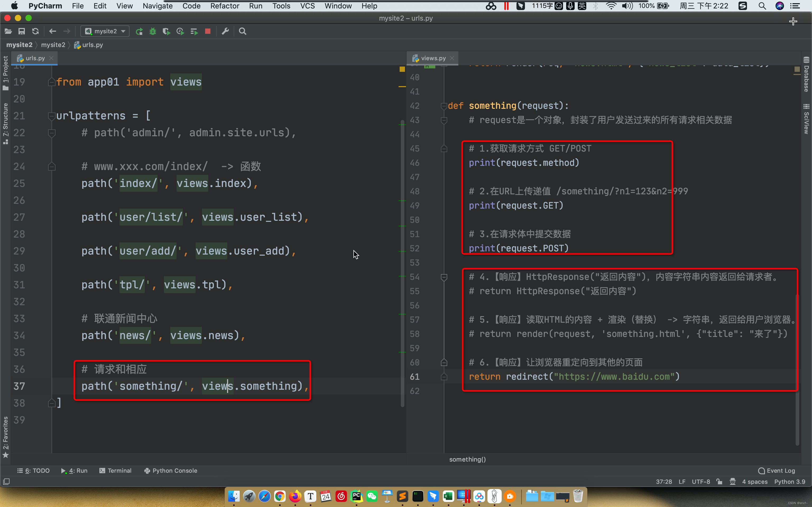Open Search Everywhere magnifier in toolbar

pyautogui.click(x=243, y=31)
